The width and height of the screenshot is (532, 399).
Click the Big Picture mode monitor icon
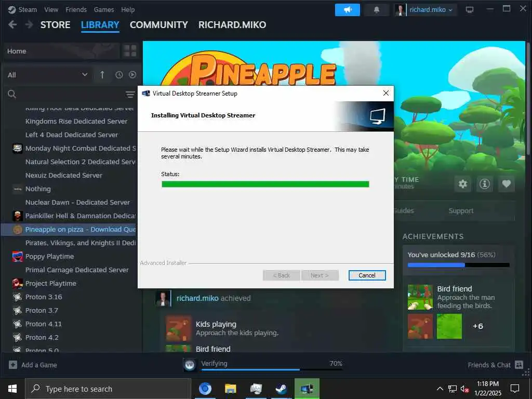point(469,10)
